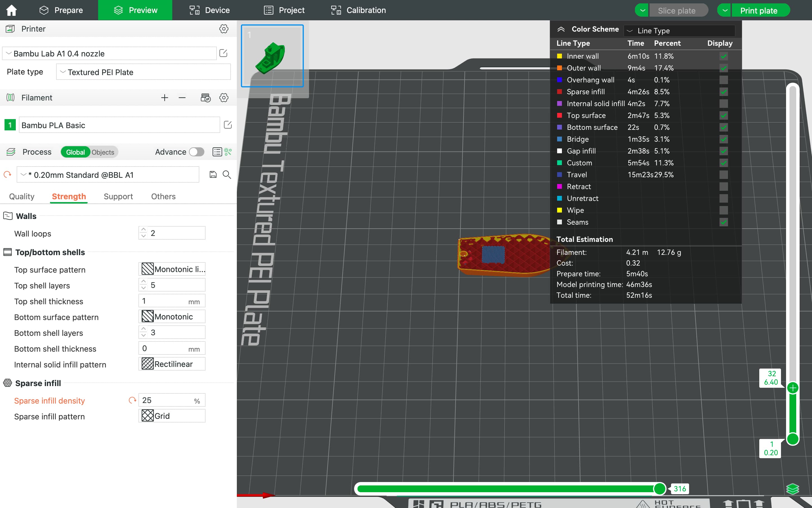812x508 pixels.
Task: Select Global process scope
Action: pyautogui.click(x=76, y=152)
